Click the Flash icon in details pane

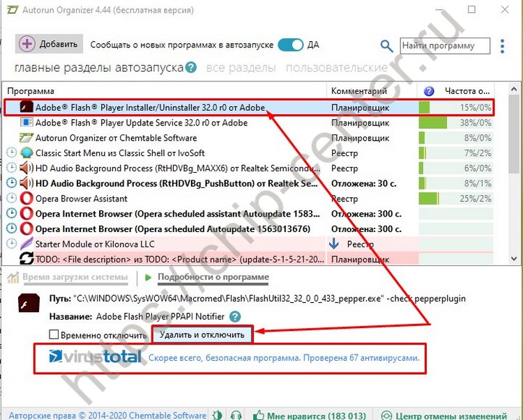[29, 303]
